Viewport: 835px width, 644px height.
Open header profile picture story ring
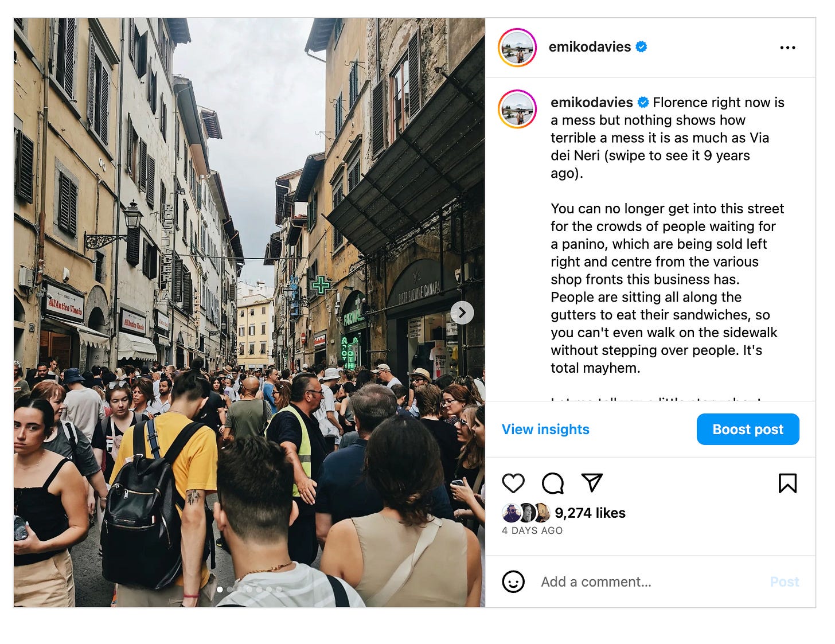pos(517,48)
